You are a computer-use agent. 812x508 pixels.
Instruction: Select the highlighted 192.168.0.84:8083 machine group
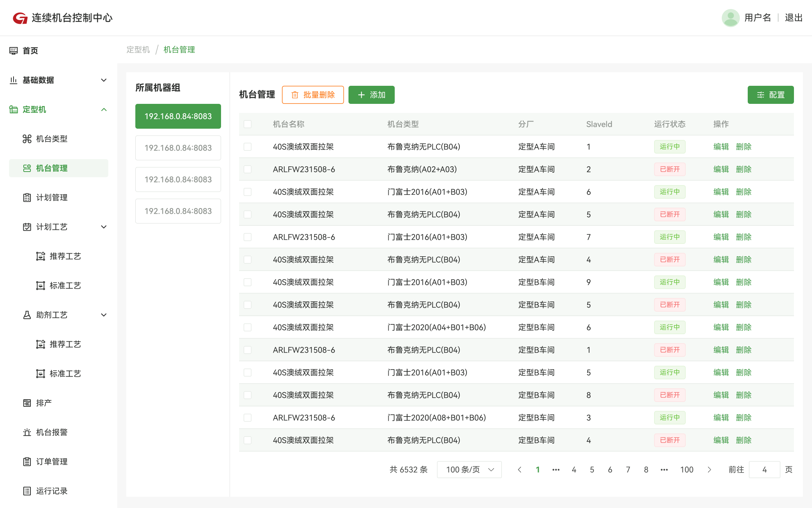coord(178,116)
